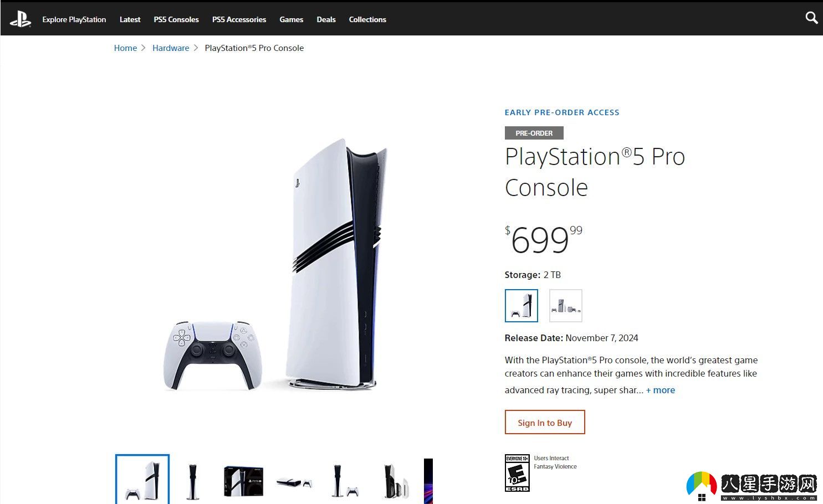
Task: Click the PlayStation logo icon
Action: (21, 19)
